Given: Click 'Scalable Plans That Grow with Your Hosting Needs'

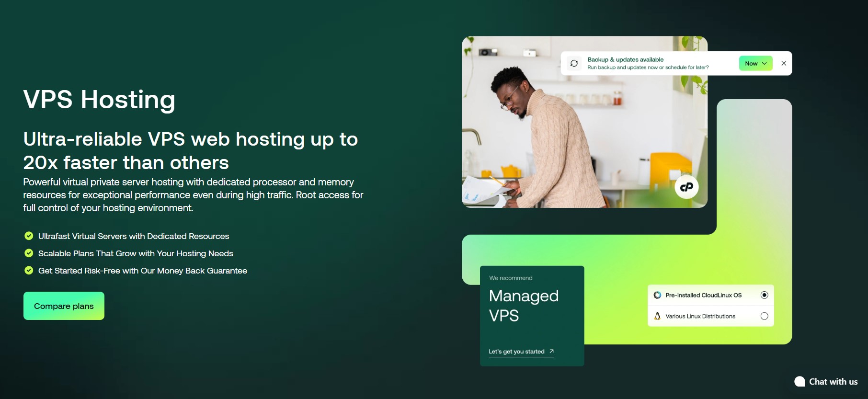Looking at the screenshot, I should (x=136, y=253).
